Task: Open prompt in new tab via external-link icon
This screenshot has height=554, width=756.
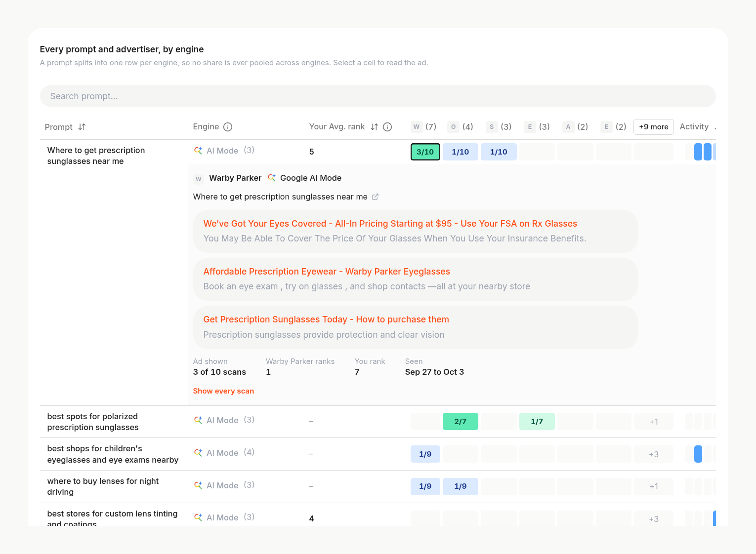Action: click(376, 197)
